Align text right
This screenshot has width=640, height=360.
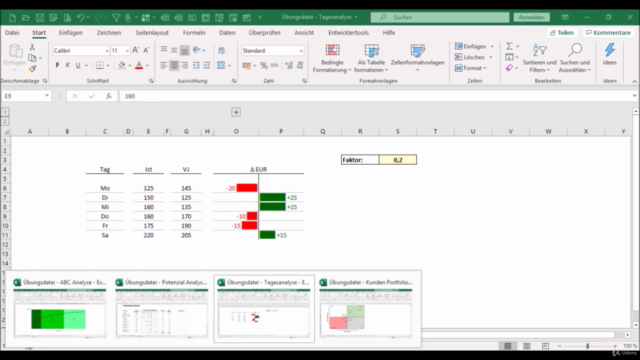pos(184,65)
